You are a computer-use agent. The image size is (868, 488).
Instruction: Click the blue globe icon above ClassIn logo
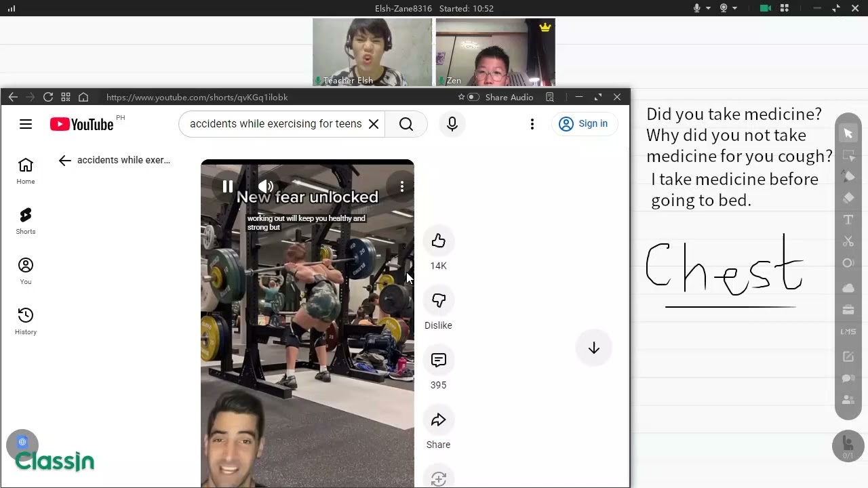tap(22, 442)
